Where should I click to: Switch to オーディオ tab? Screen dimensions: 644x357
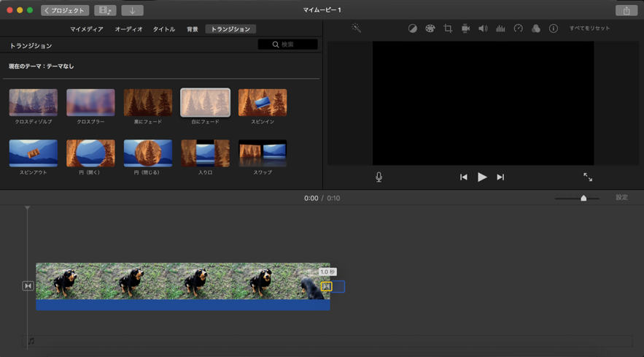128,29
